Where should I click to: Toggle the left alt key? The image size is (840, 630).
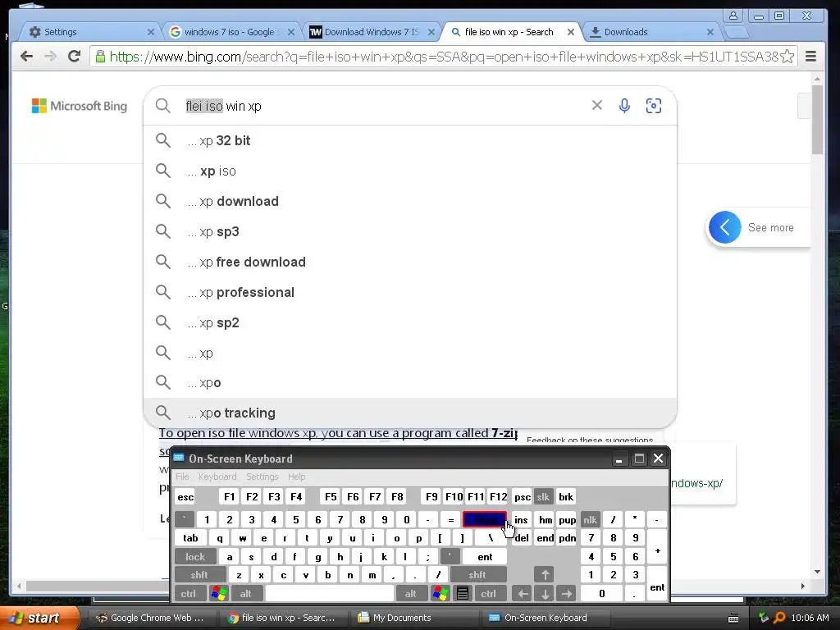click(x=246, y=594)
